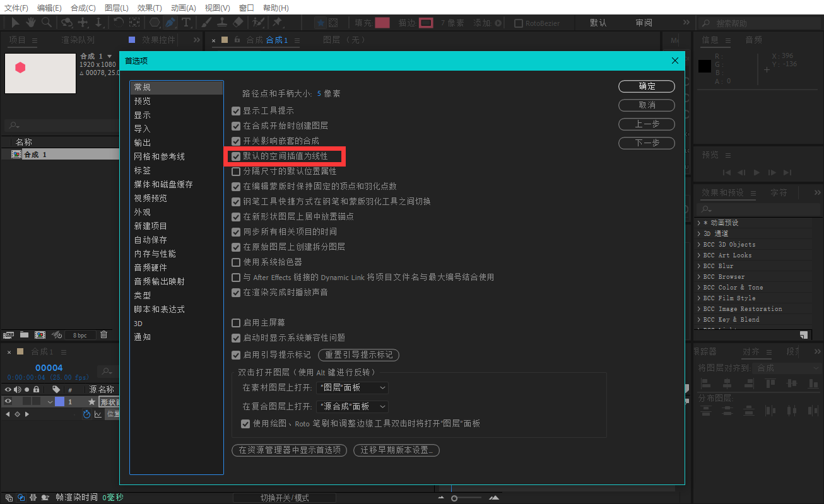This screenshot has height=504, width=824.
Task: Toggle 在渲染完成时播放声音 checkbox
Action: [236, 293]
